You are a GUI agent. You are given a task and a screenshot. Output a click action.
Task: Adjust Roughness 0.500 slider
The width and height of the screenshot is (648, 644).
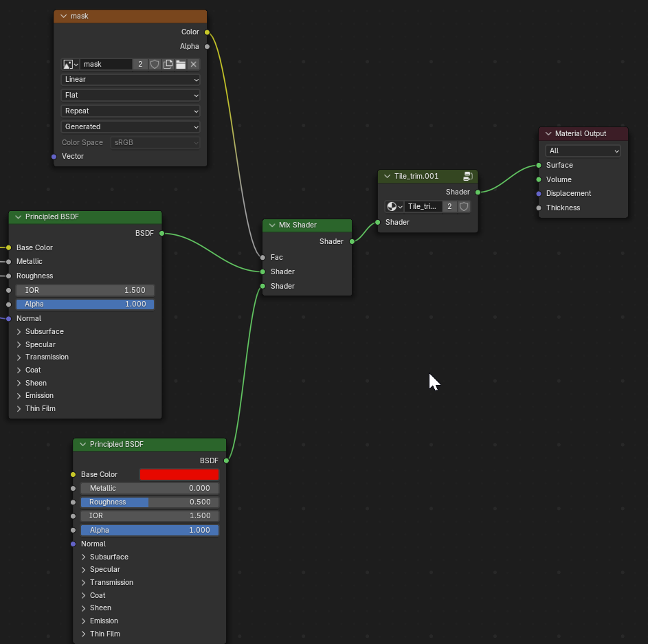[x=150, y=502]
